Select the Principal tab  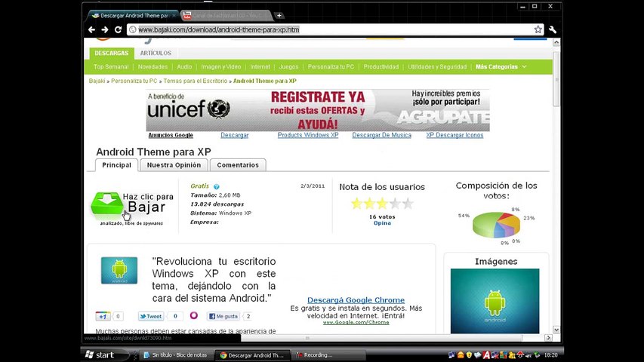[116, 165]
